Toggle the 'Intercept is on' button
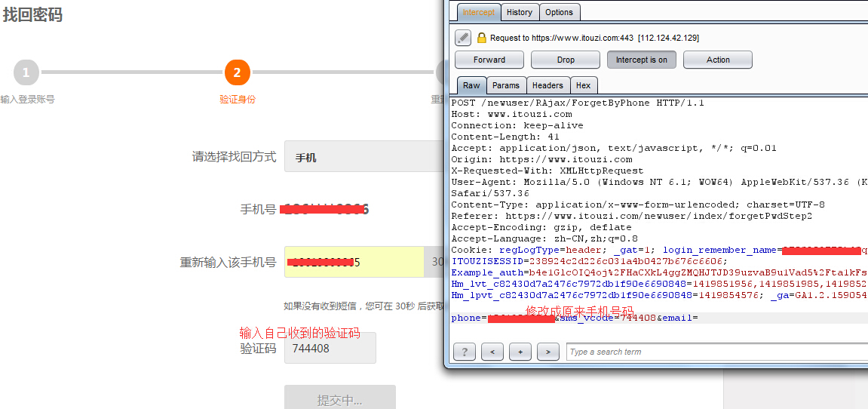The width and height of the screenshot is (868, 409). click(642, 60)
